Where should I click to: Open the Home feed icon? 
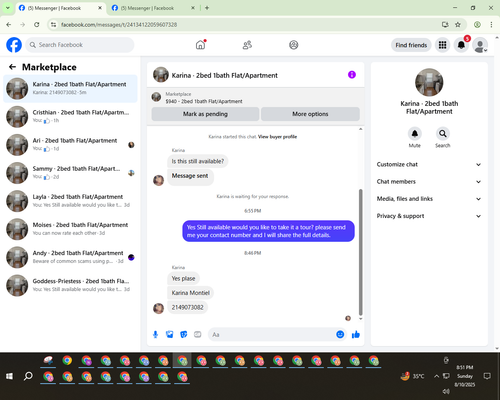(200, 45)
